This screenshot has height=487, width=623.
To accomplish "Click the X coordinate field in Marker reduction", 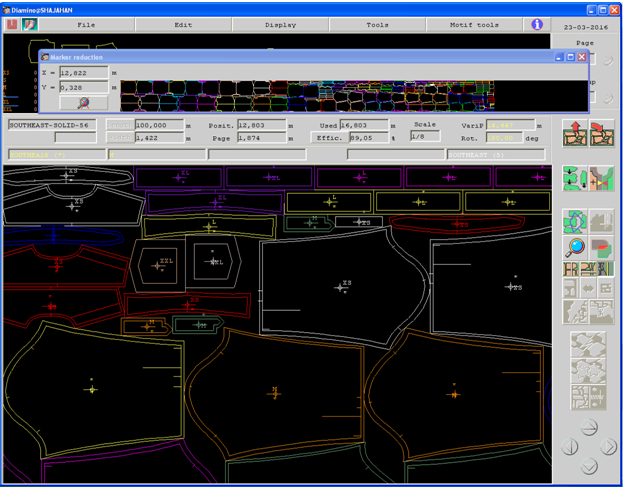I will [x=83, y=73].
